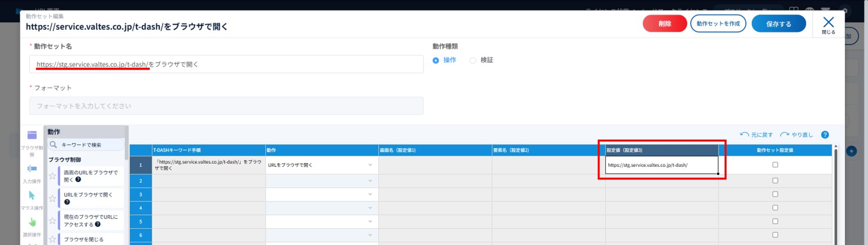
Task: Select the 操作 radio button
Action: click(x=436, y=60)
